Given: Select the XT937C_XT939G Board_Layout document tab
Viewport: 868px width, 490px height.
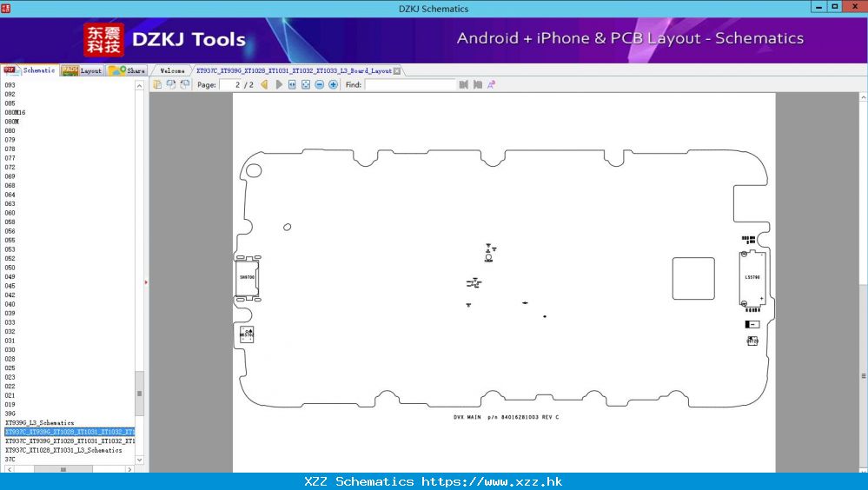Looking at the screenshot, I should tap(294, 71).
